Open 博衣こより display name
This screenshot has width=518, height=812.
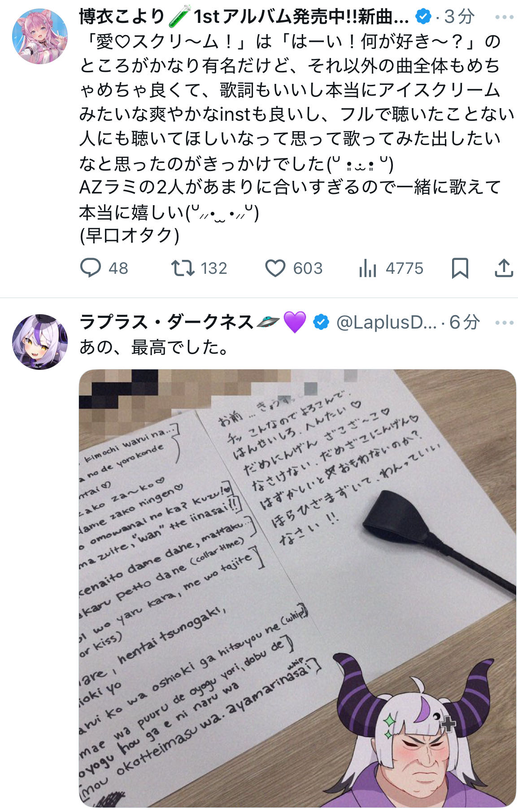point(122,17)
